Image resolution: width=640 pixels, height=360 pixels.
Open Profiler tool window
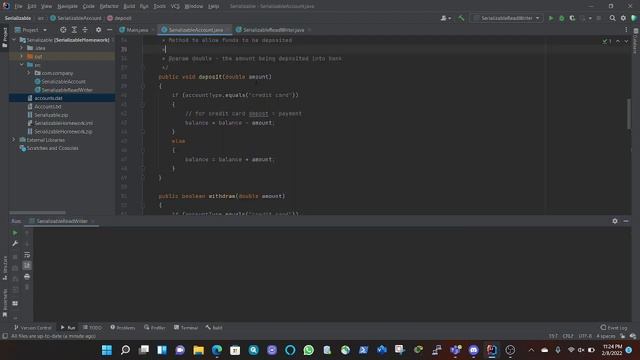pos(155,328)
